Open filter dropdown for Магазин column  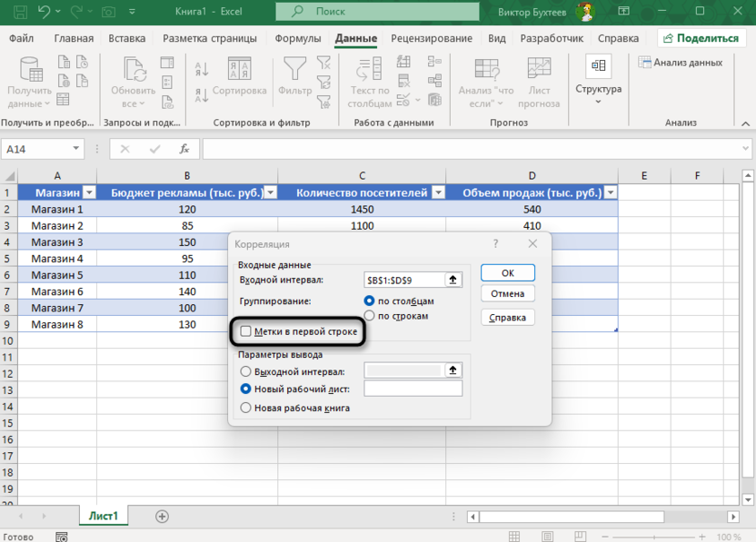pyautogui.click(x=89, y=192)
